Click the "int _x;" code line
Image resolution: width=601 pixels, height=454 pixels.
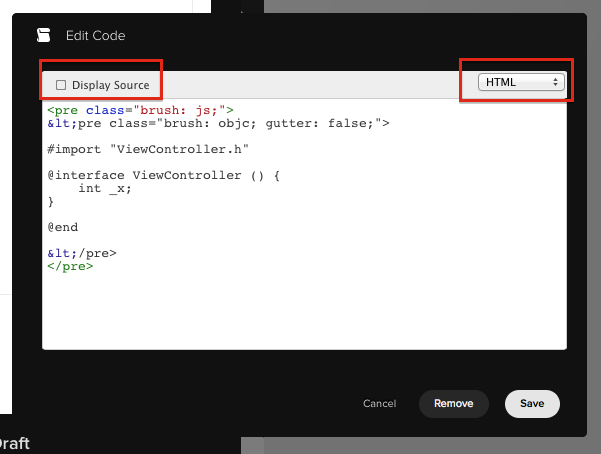click(105, 189)
